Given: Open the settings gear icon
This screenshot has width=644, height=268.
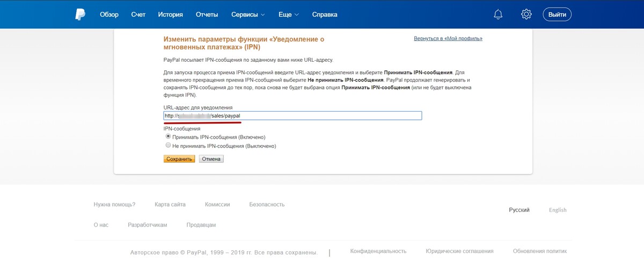Looking at the screenshot, I should click(526, 15).
